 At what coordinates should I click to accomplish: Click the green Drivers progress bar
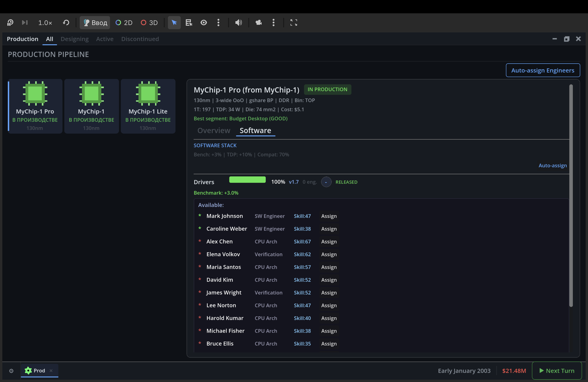point(247,180)
